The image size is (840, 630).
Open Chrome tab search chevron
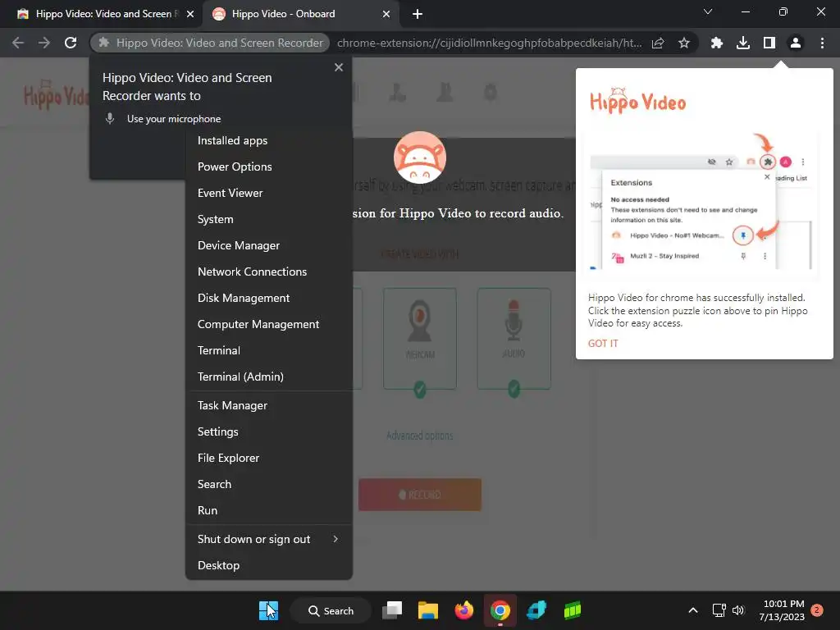pos(708,11)
